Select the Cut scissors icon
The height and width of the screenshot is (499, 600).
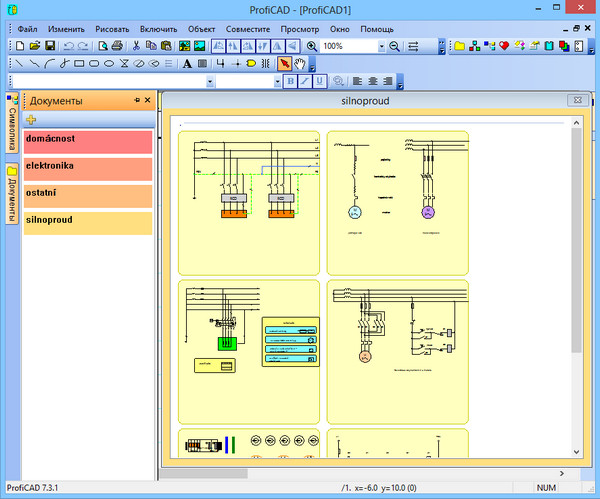(136, 46)
